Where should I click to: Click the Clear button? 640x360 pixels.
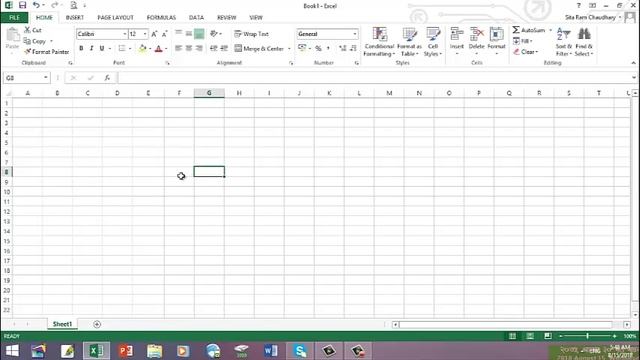pyautogui.click(x=526, y=52)
